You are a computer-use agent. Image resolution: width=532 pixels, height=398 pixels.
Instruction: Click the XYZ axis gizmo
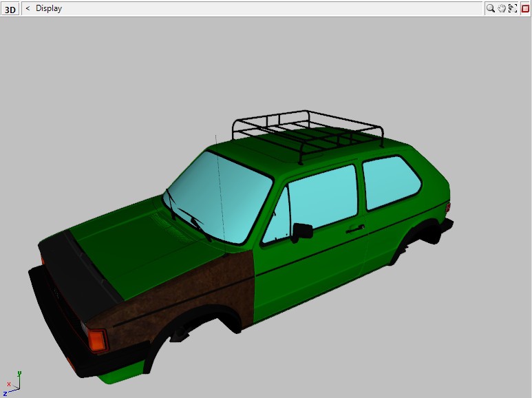12,384
